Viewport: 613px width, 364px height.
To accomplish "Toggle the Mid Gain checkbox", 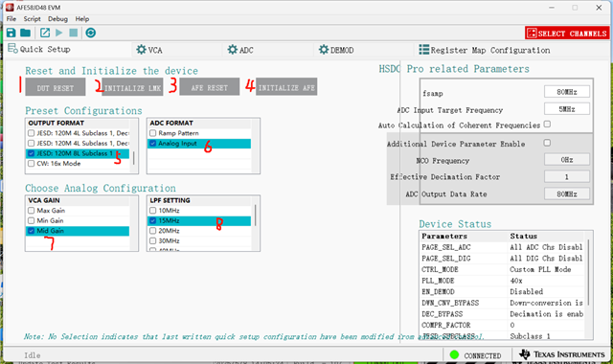I will [32, 231].
